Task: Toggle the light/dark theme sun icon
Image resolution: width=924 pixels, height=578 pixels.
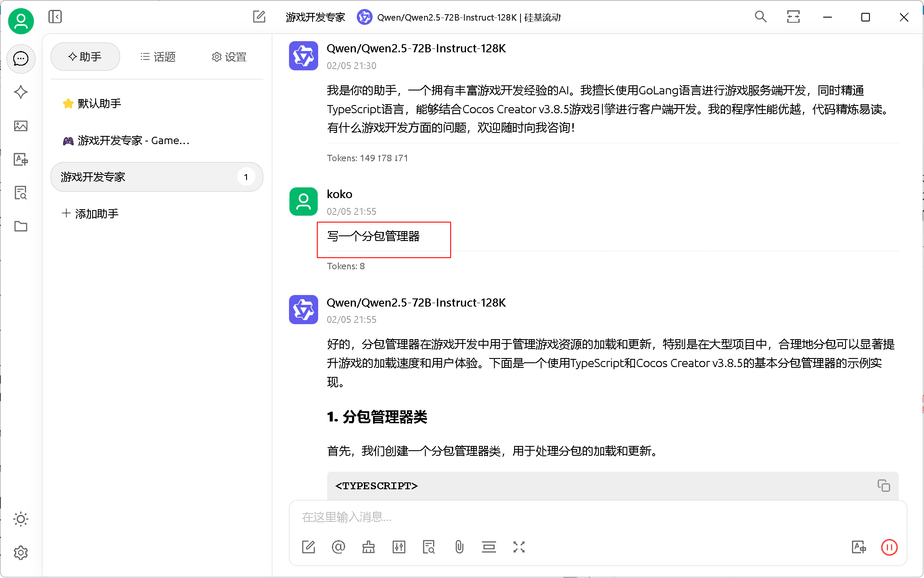Action: click(x=21, y=519)
